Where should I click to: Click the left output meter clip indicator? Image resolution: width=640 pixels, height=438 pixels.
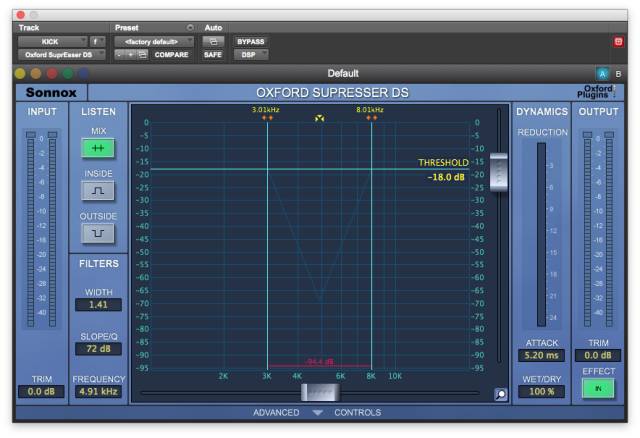point(587,135)
